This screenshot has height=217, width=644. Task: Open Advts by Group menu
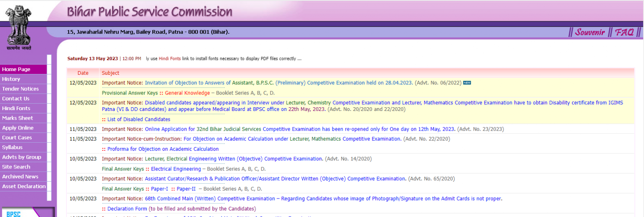click(x=21, y=157)
